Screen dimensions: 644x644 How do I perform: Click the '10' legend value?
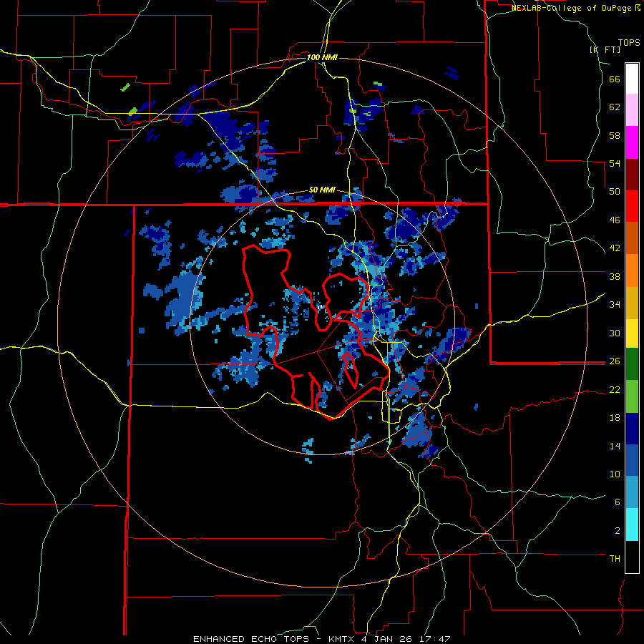coord(615,474)
